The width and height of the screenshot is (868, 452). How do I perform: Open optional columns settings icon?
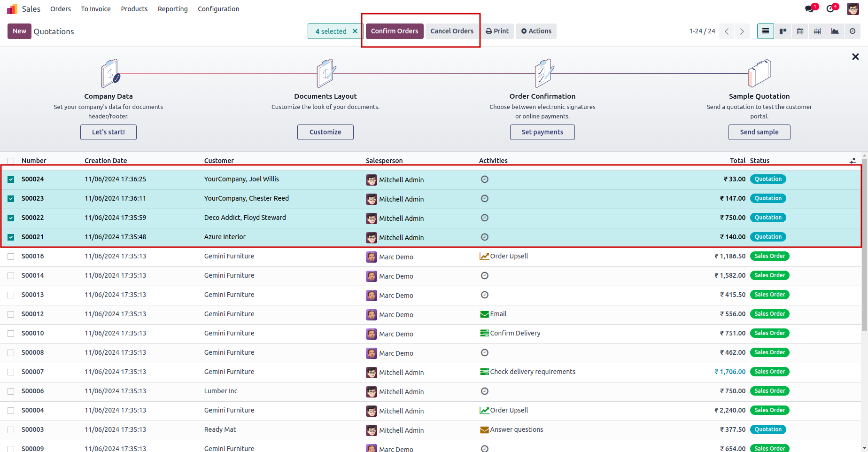click(x=852, y=161)
